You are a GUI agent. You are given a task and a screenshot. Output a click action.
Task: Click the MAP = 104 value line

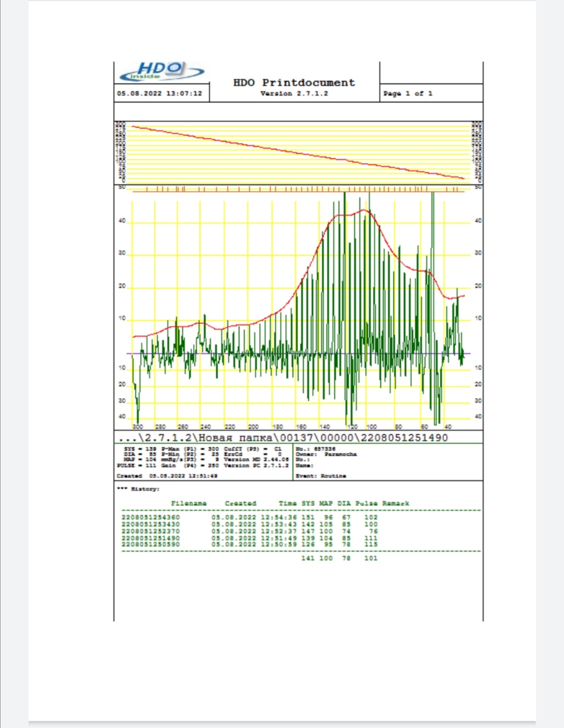(x=140, y=460)
